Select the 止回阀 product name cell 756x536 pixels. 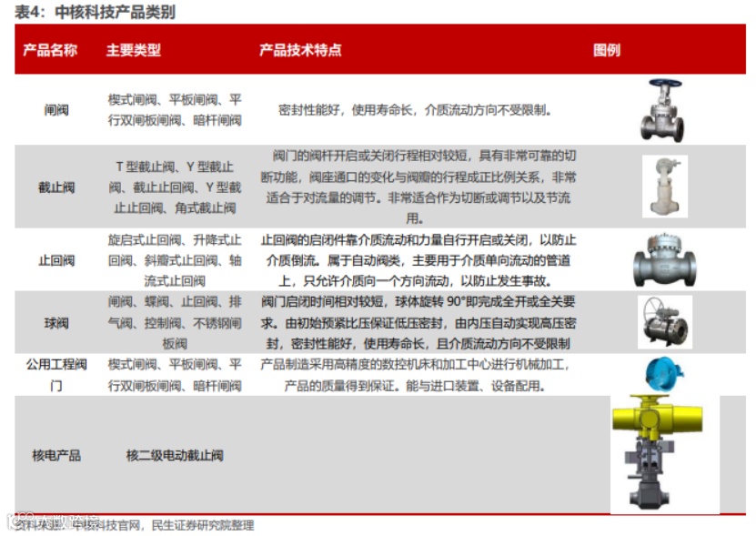coord(56,260)
